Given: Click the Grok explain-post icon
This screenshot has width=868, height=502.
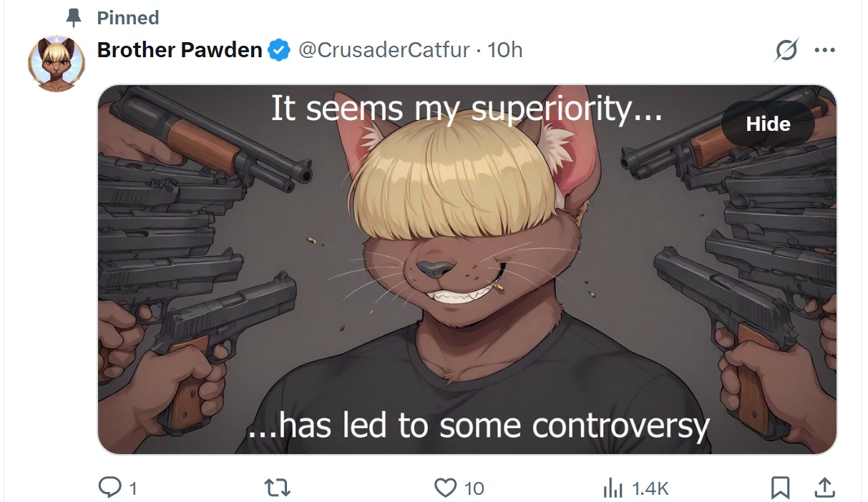Looking at the screenshot, I should [786, 50].
